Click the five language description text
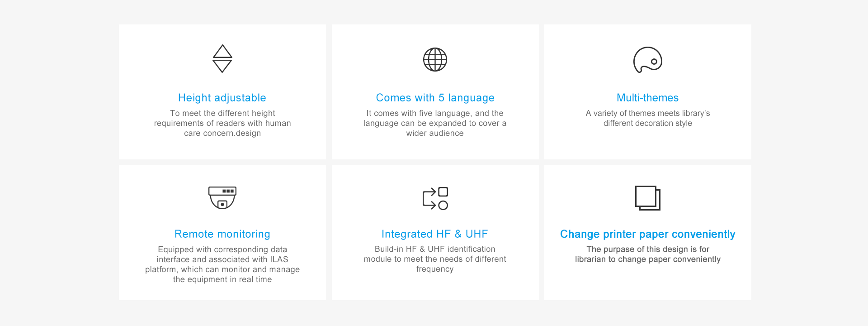Screen dimensions: 868x326 435,123
